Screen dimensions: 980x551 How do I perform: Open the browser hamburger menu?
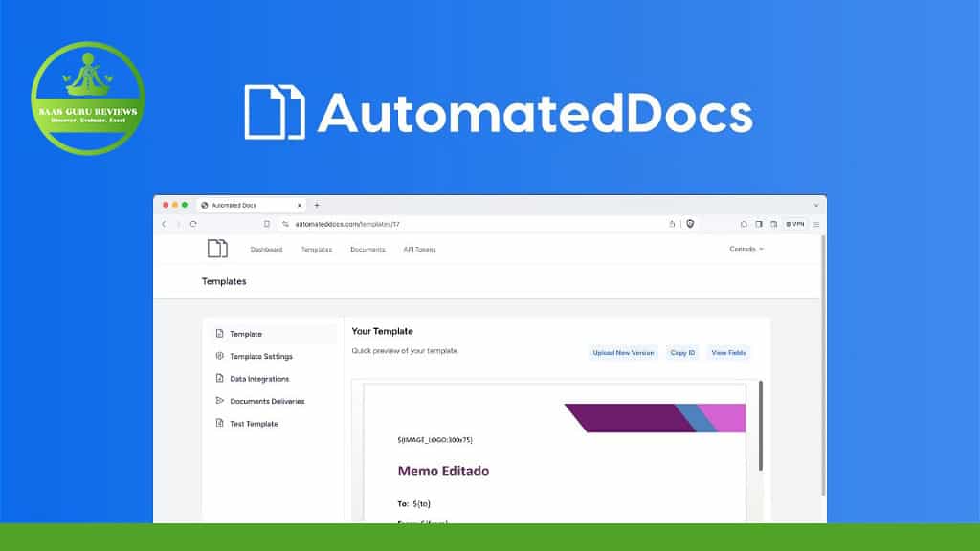(816, 224)
